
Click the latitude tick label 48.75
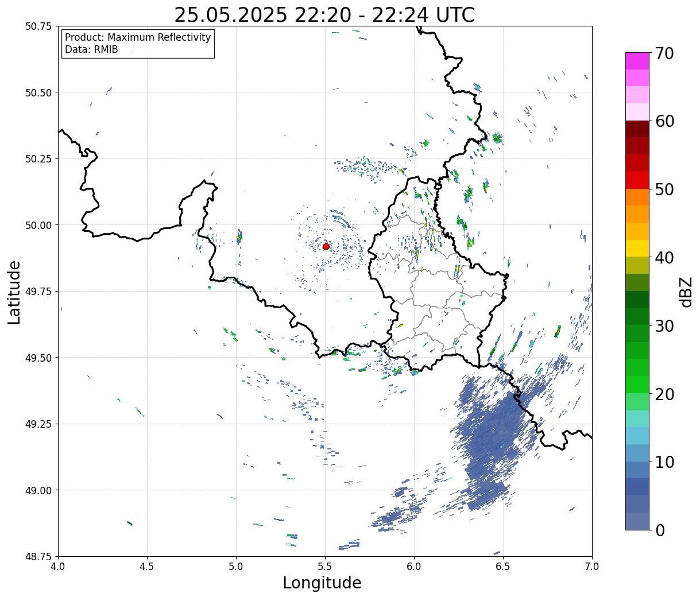tap(38, 556)
